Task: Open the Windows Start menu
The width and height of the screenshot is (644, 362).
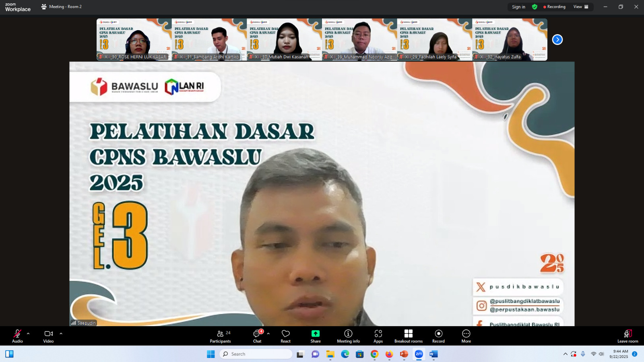Action: 211,354
